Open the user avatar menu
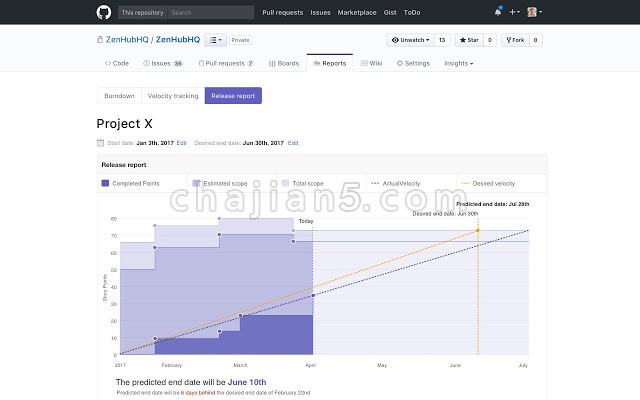Screen dimensions: 640x400 click(533, 12)
